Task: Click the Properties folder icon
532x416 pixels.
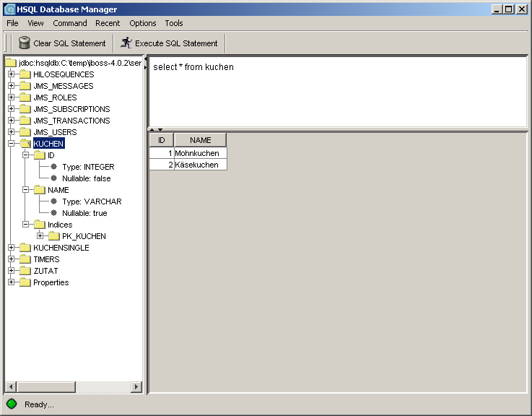Action: click(25, 282)
